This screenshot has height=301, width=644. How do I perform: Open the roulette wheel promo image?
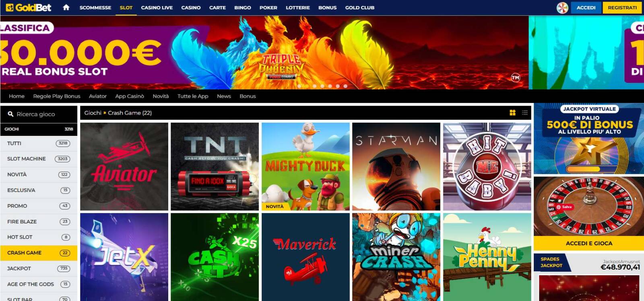click(x=589, y=206)
